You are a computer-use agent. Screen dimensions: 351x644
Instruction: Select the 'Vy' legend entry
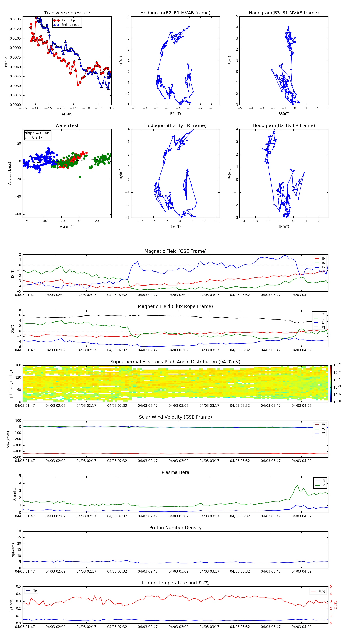coord(320,429)
